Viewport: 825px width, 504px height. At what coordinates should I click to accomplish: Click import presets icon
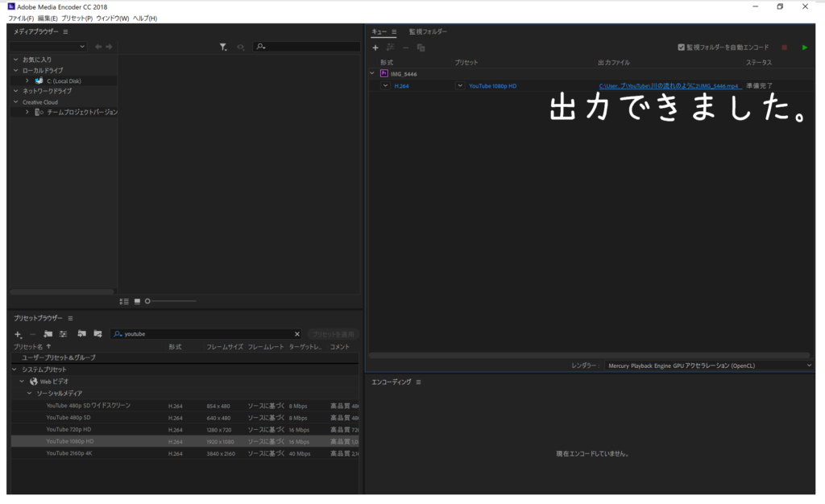point(81,334)
